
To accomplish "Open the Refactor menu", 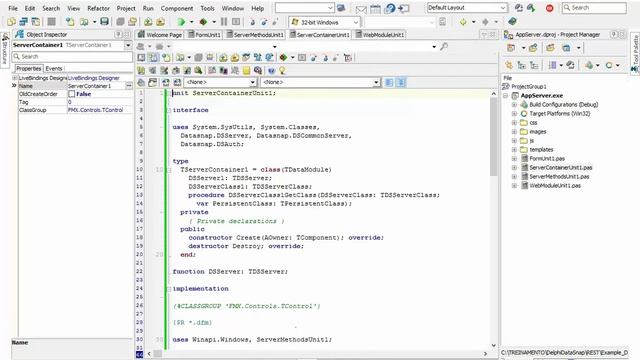I will [x=98, y=8].
